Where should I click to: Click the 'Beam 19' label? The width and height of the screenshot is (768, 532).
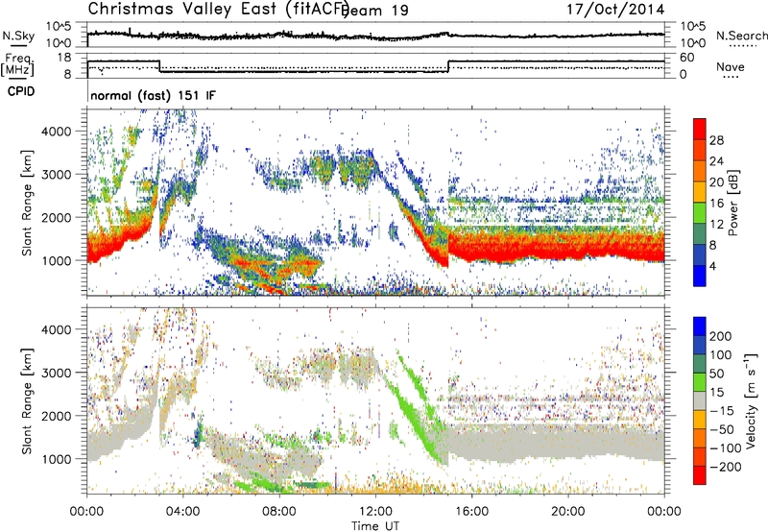376,11
